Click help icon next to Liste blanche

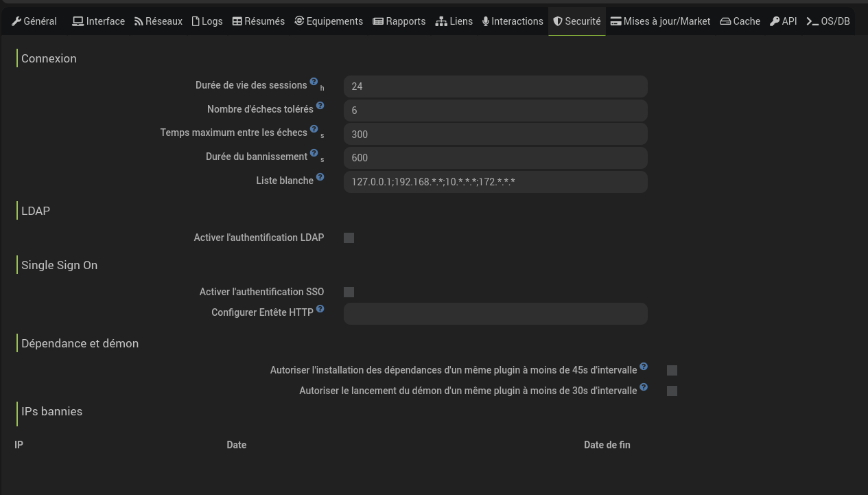click(320, 177)
